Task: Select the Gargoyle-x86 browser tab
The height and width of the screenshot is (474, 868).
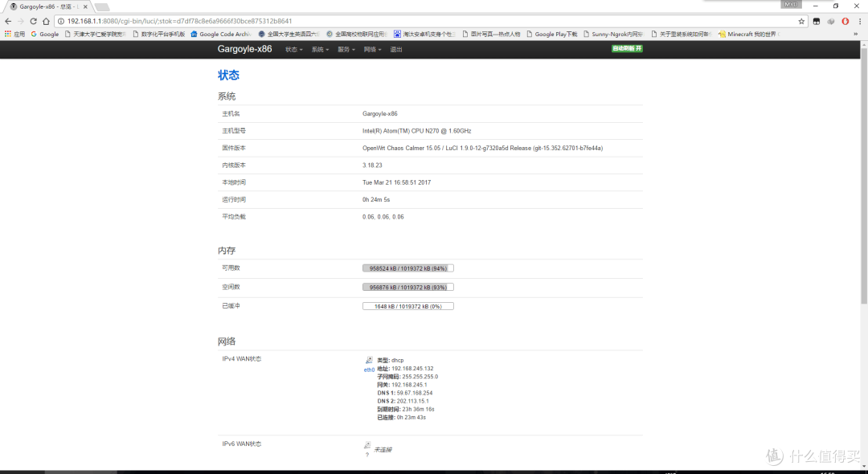Action: coord(44,6)
